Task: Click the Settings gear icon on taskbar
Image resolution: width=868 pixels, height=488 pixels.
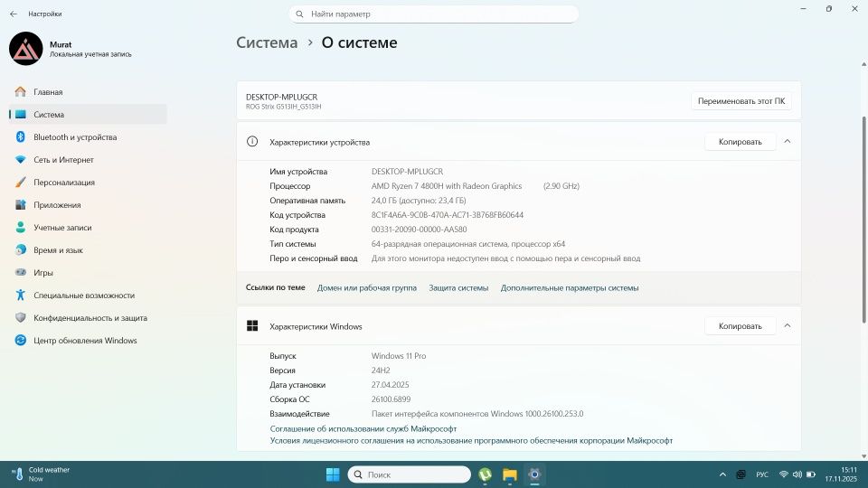Action: (534, 474)
